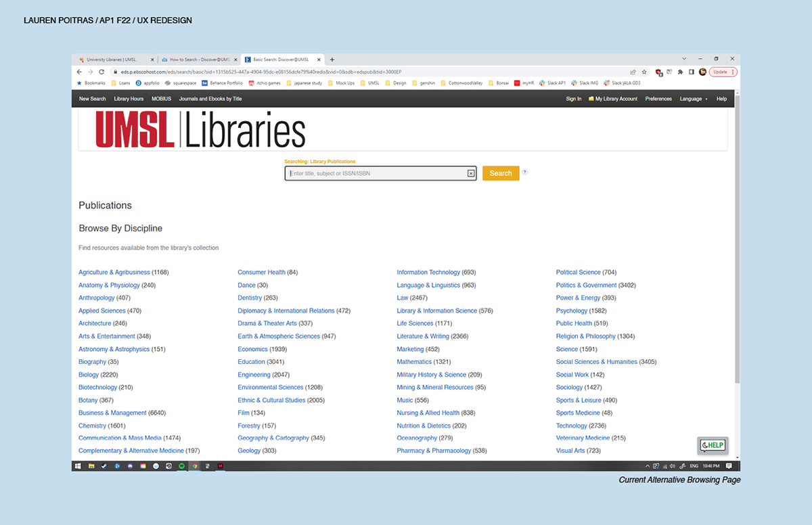
Task: Open the squarespace bookmark
Action: (181, 83)
